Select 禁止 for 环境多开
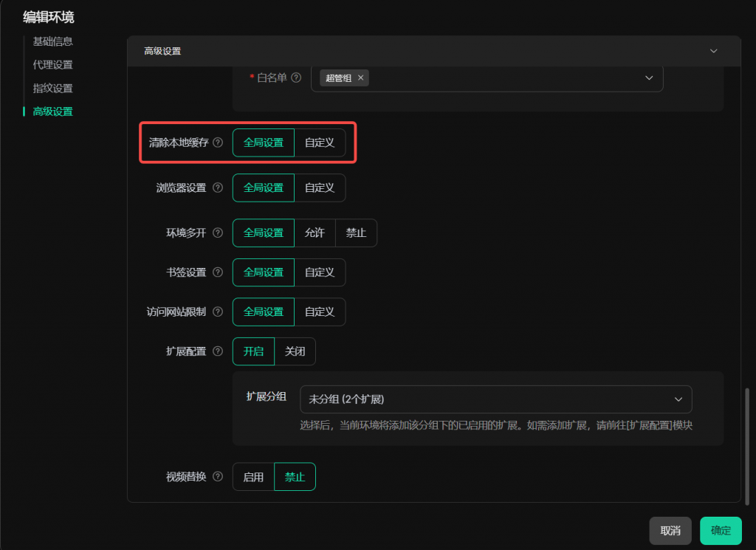Image resolution: width=756 pixels, height=550 pixels. 356,233
